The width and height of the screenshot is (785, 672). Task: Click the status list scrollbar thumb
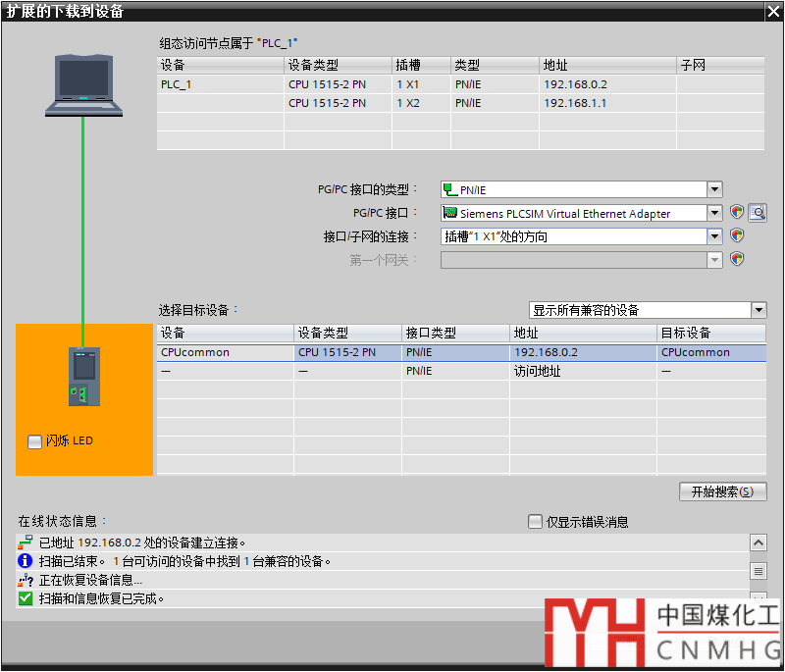(759, 570)
